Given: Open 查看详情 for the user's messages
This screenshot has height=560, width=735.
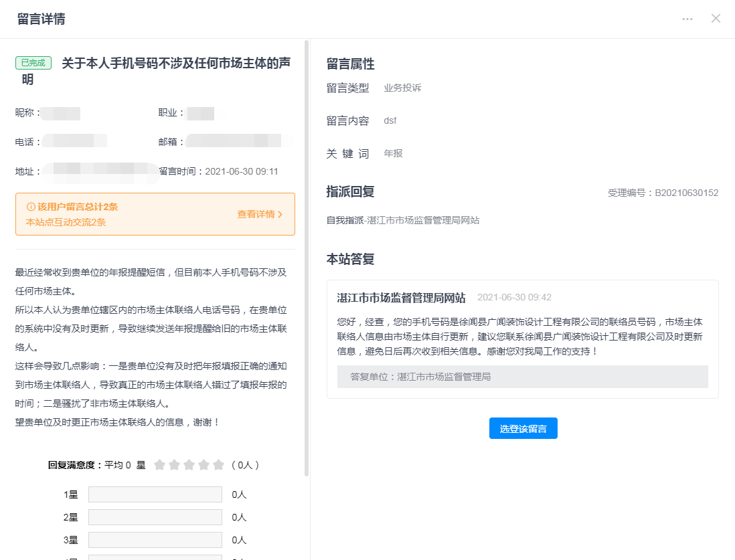Looking at the screenshot, I should point(256,215).
